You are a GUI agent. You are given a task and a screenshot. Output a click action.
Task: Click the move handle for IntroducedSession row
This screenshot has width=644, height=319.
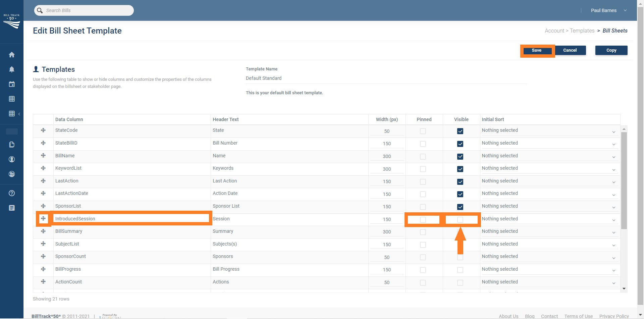click(43, 219)
